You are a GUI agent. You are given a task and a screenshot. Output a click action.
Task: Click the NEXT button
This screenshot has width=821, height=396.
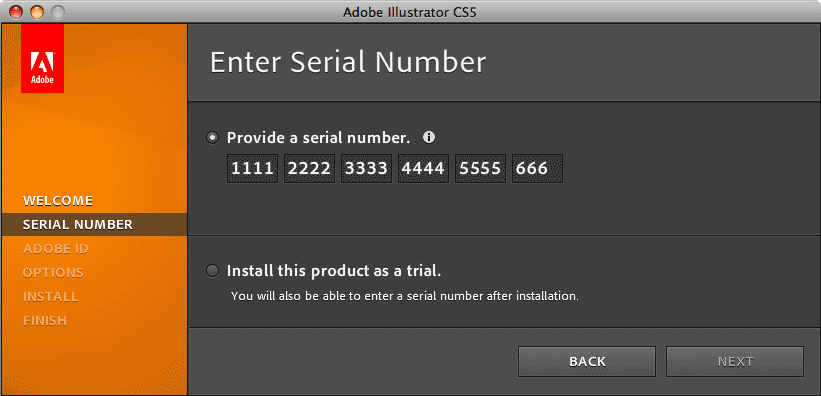tap(735, 361)
